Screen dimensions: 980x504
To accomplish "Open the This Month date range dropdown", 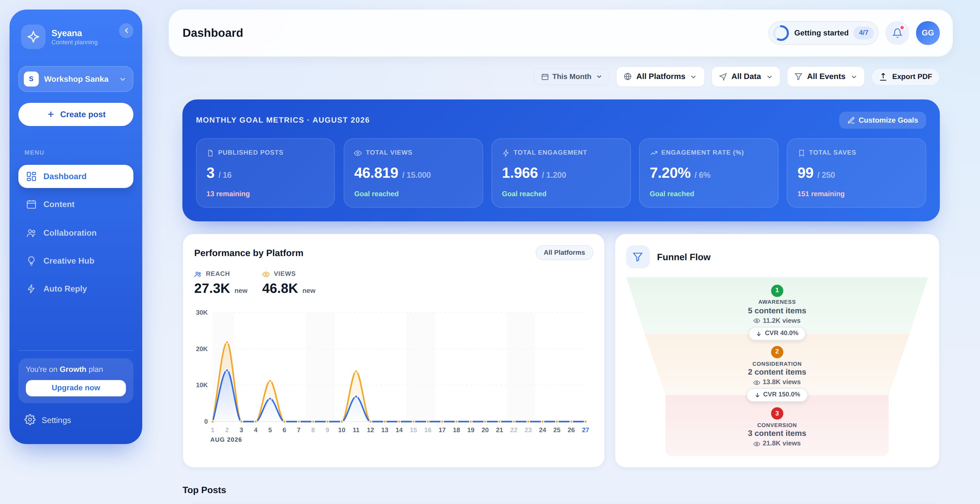I will tap(571, 77).
